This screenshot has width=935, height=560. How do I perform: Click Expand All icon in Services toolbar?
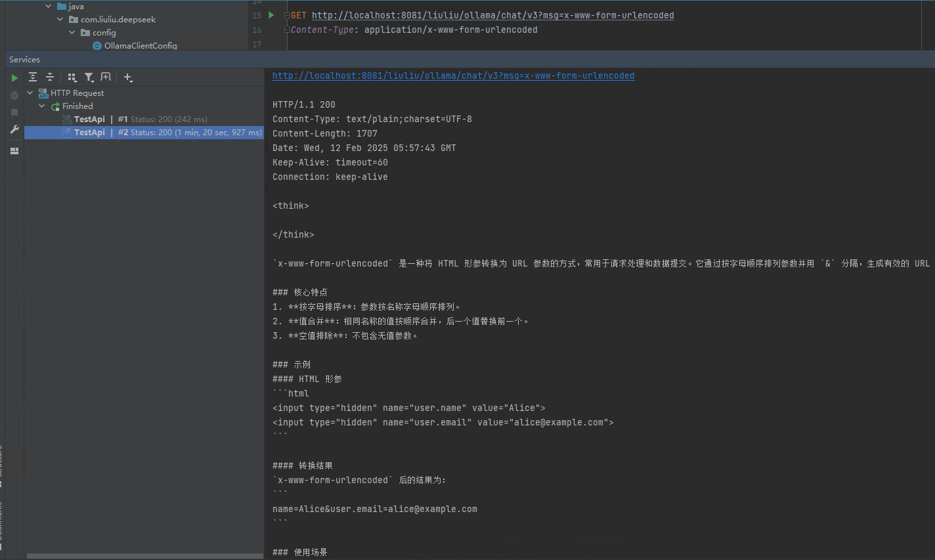coord(33,77)
